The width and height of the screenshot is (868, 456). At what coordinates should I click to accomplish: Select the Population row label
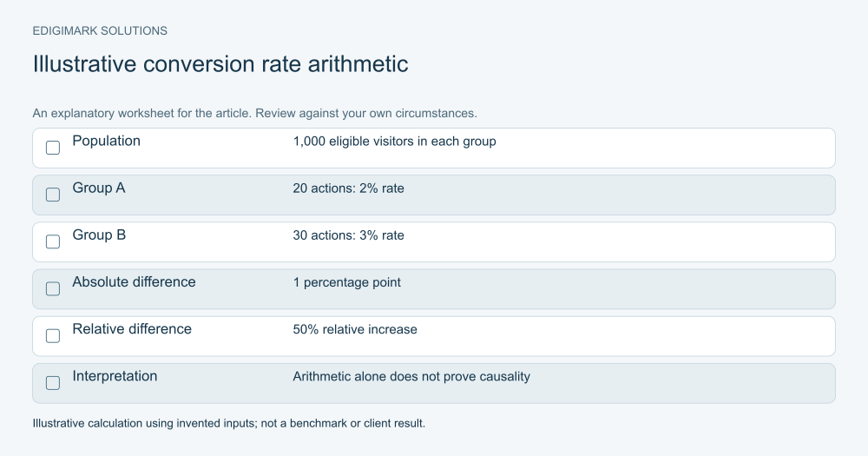[x=106, y=141]
